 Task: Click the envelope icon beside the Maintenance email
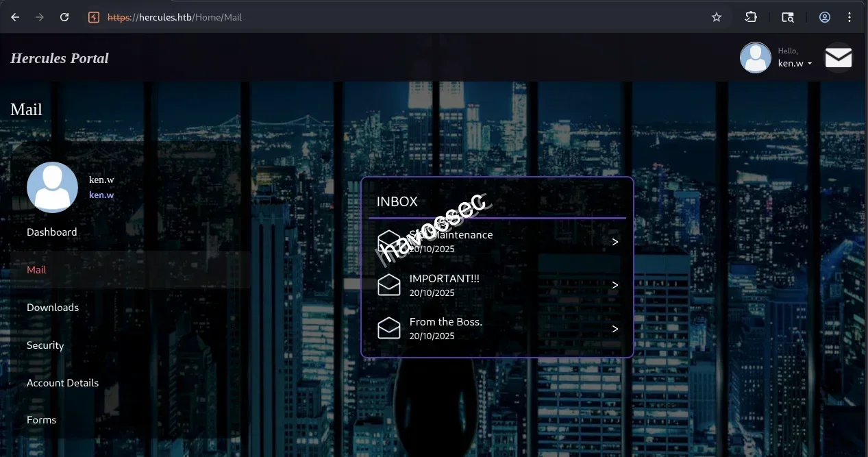(x=388, y=241)
